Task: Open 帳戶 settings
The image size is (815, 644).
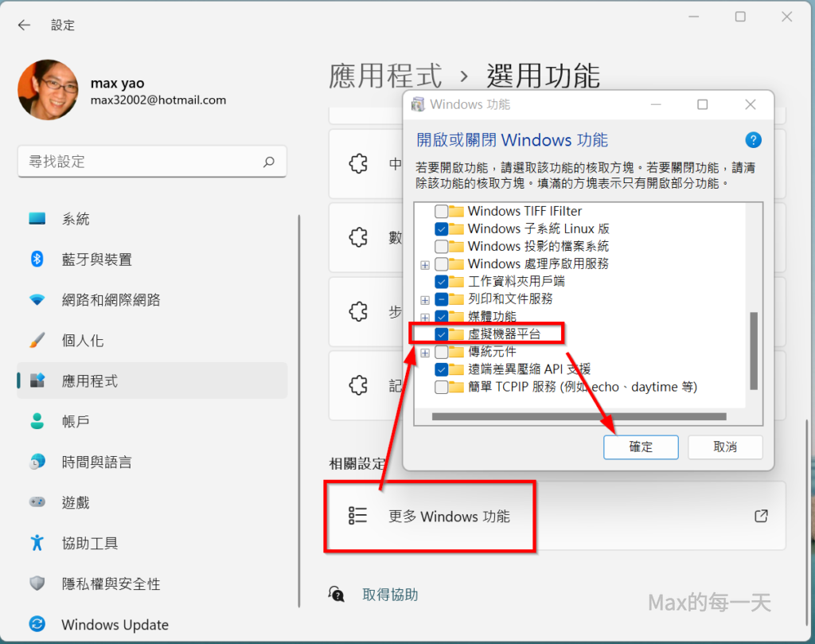Action: [x=152, y=421]
